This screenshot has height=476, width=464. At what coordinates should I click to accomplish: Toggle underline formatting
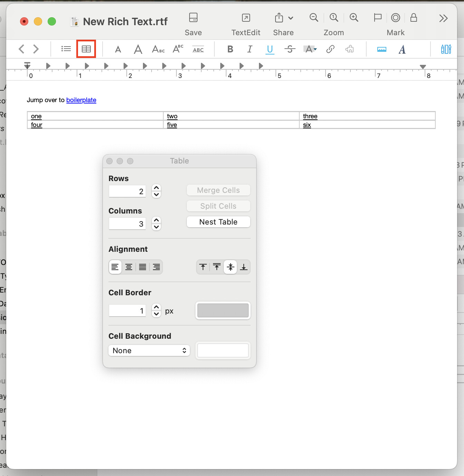[270, 49]
